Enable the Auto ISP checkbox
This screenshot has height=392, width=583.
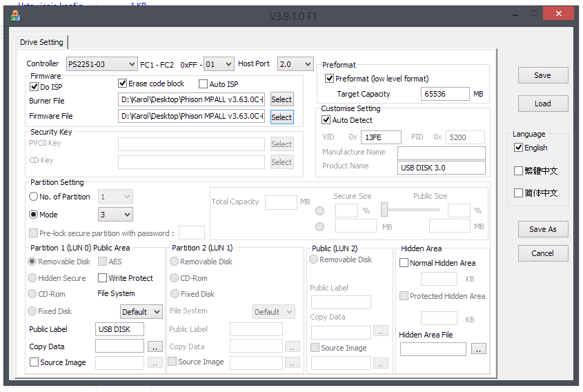coord(203,84)
